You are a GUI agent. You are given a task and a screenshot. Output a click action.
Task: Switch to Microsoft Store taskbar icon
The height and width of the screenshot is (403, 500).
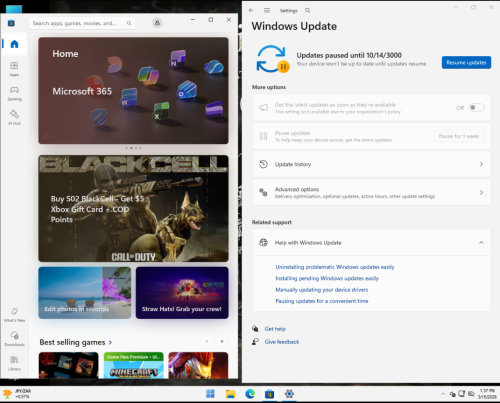click(269, 394)
